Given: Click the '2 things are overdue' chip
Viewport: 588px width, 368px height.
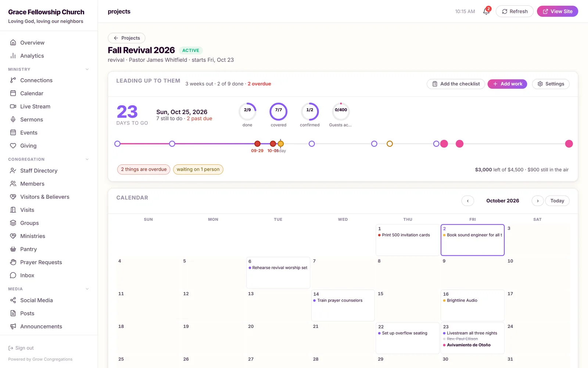Looking at the screenshot, I should [x=144, y=169].
